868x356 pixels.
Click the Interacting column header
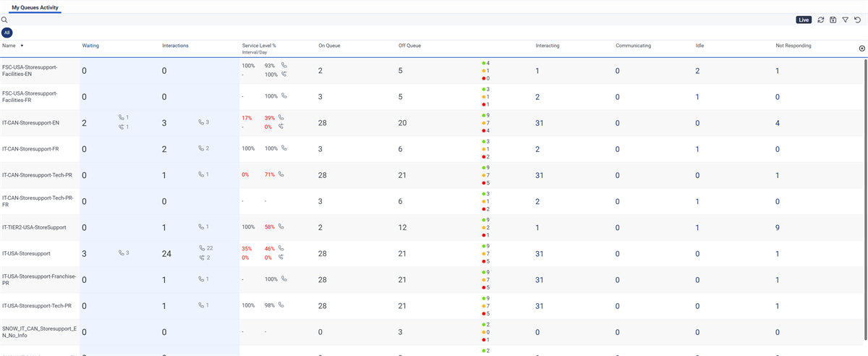[548, 46]
